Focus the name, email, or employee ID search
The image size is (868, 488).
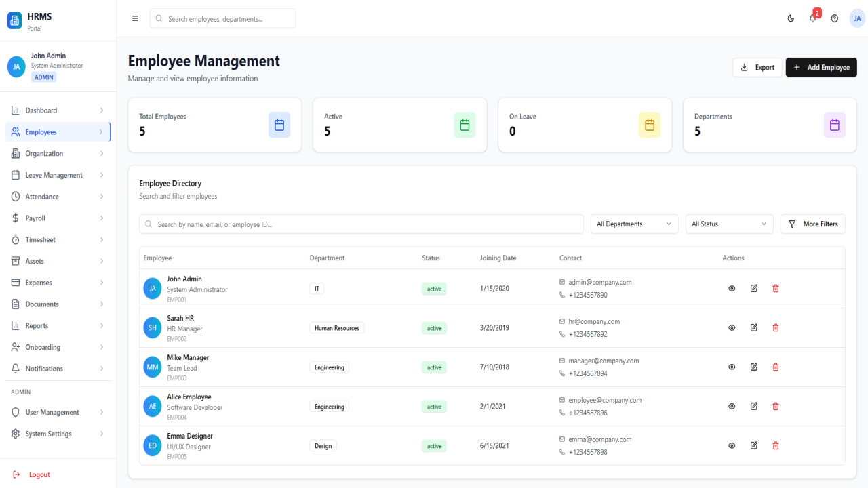click(x=361, y=224)
